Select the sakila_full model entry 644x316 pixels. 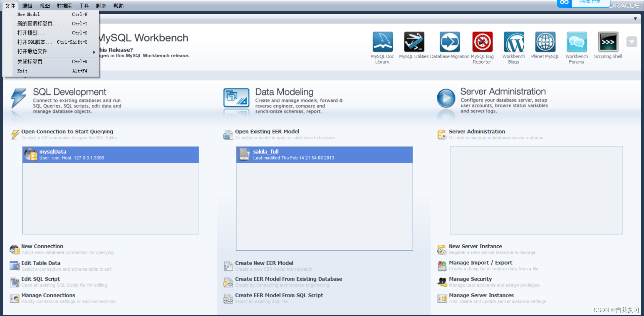[x=324, y=155]
